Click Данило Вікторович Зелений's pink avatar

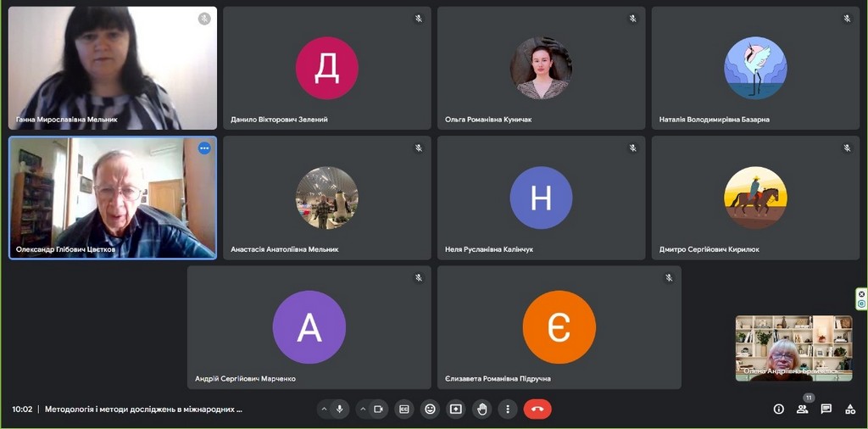click(326, 68)
